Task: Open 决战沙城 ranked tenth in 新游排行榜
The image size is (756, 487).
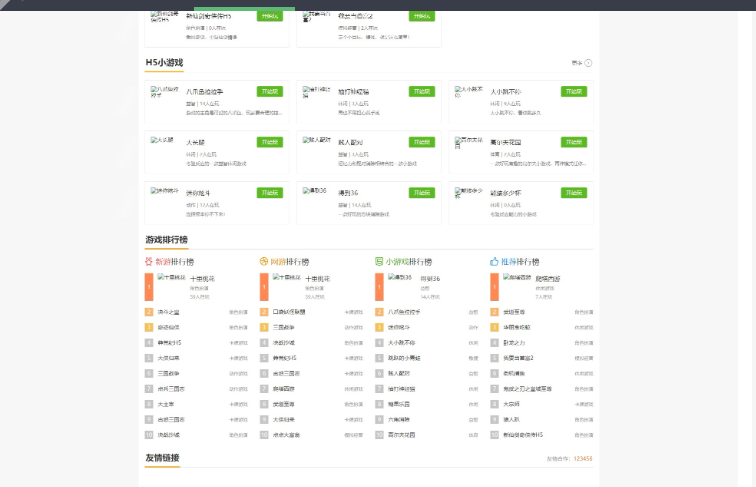Action: click(168, 434)
